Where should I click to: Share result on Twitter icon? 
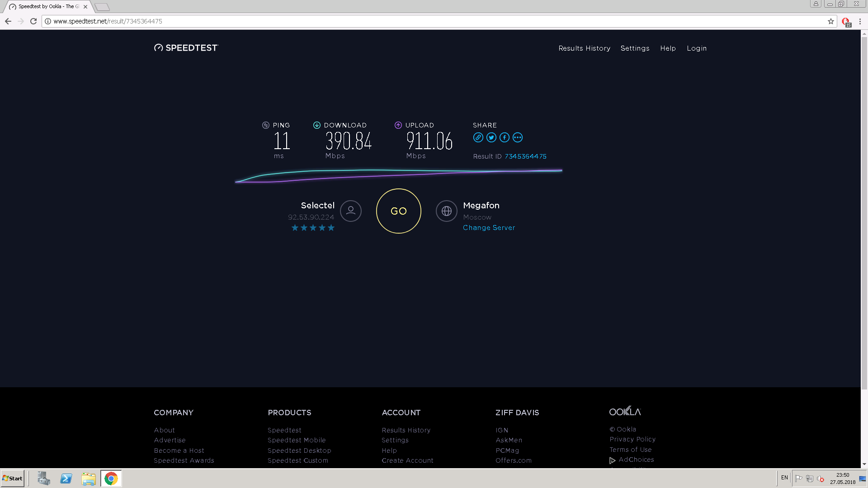click(491, 137)
